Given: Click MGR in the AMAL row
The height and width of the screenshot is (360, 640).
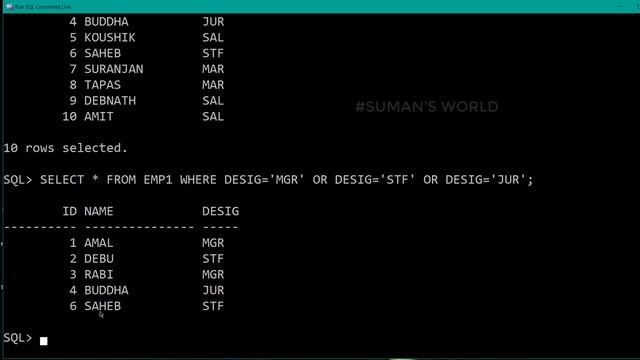Looking at the screenshot, I should pyautogui.click(x=213, y=243).
